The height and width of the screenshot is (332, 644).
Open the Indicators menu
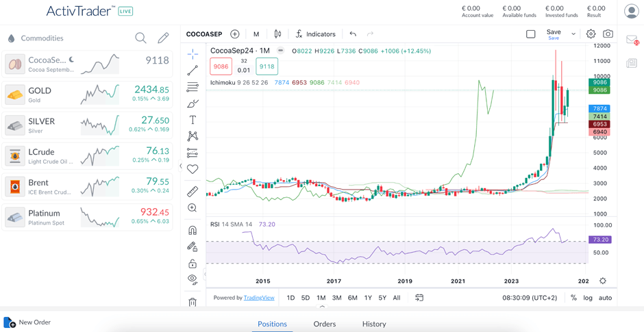pyautogui.click(x=315, y=34)
